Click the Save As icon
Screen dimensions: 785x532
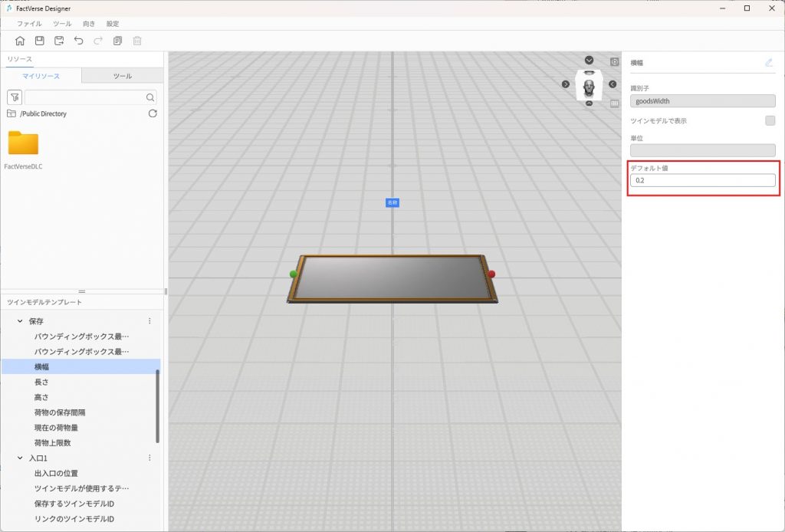(x=59, y=41)
